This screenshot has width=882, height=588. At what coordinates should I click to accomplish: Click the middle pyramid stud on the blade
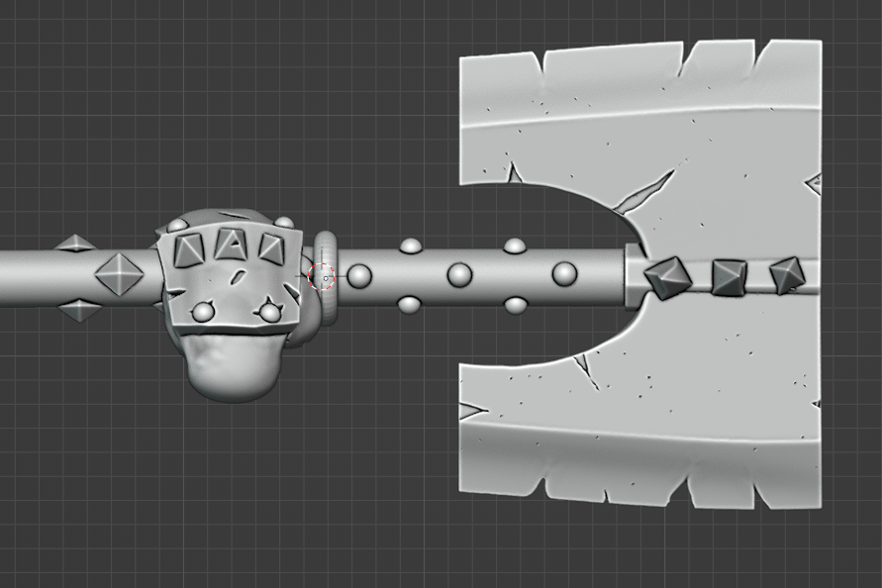[730, 277]
